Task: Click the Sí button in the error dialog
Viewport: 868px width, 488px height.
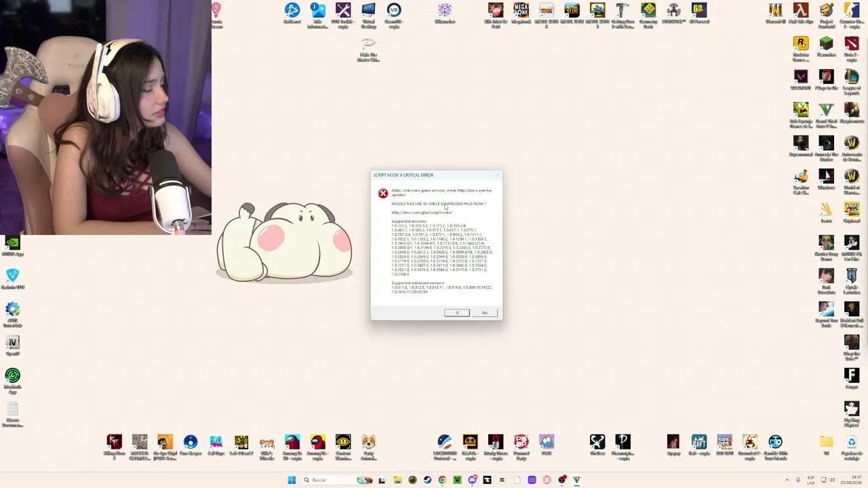Action: pos(456,312)
